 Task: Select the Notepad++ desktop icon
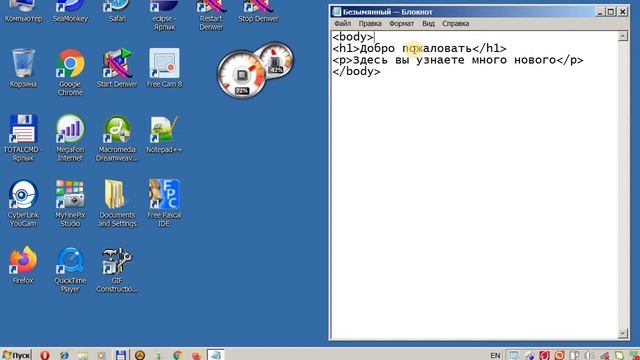pos(164,134)
